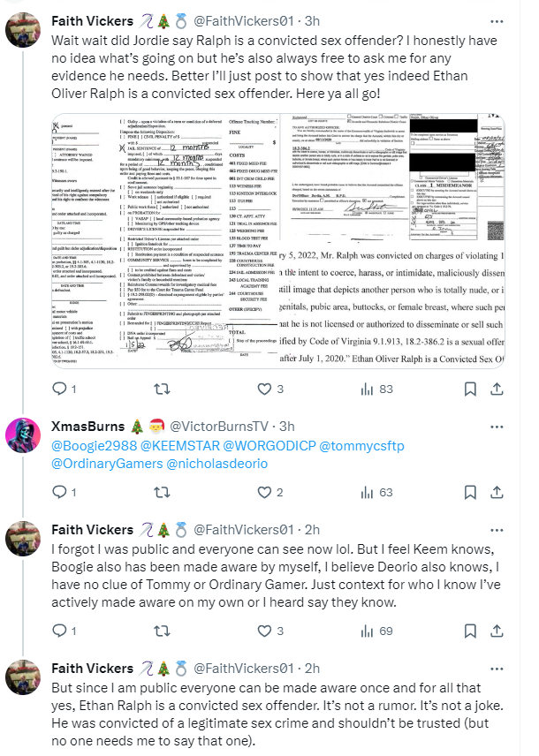Open more options on 'I forgot I was public' tweet

(x=497, y=530)
